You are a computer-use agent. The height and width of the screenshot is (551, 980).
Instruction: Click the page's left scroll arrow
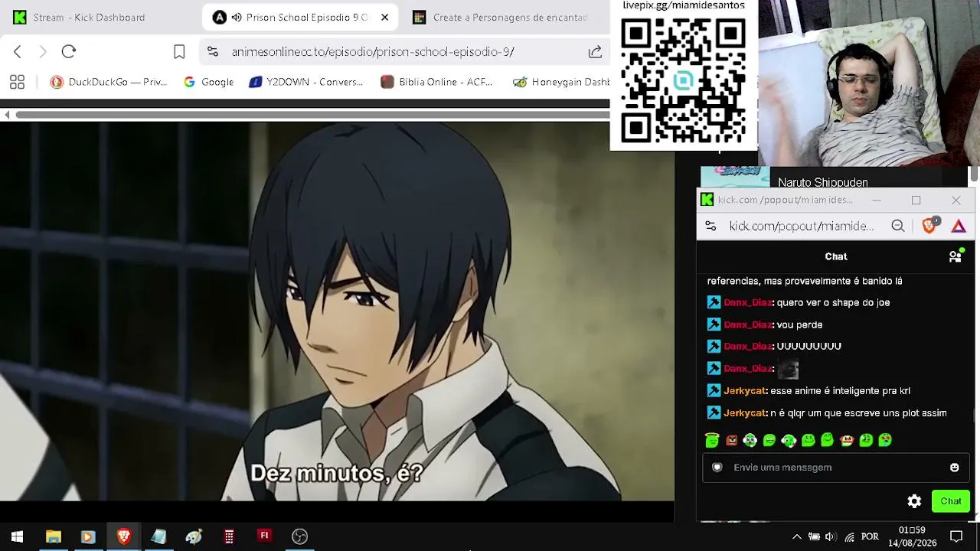7,115
